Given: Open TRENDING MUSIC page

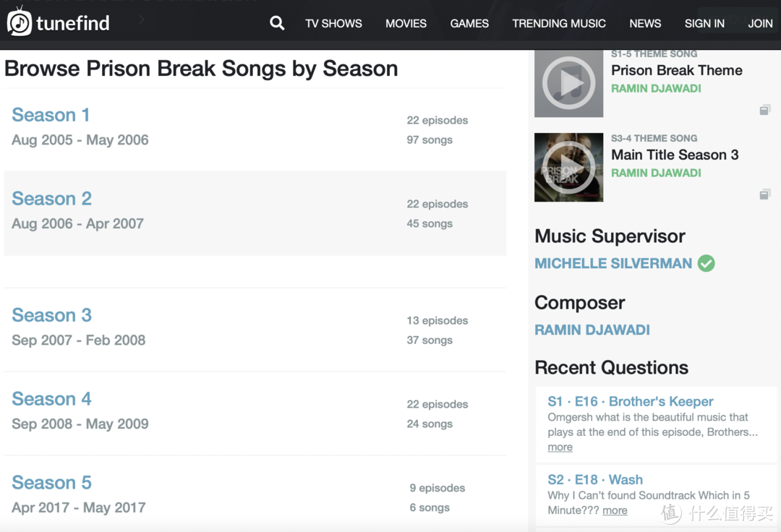Looking at the screenshot, I should coord(559,23).
